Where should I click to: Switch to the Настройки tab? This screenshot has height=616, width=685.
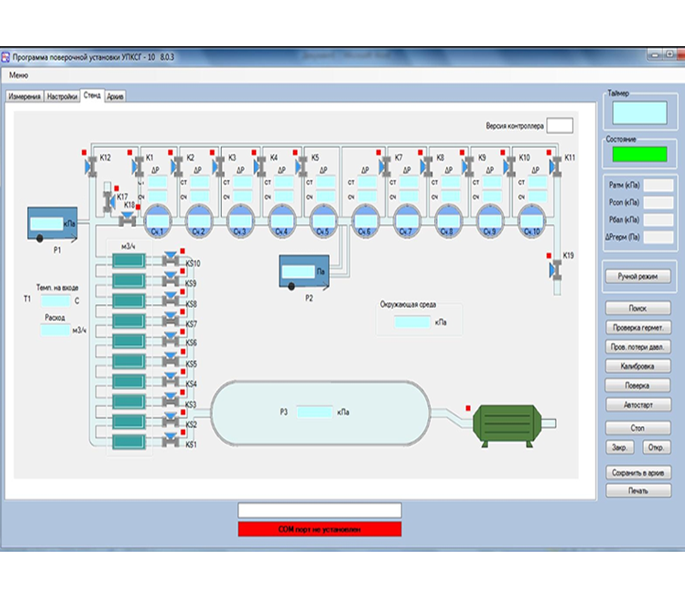coord(62,97)
